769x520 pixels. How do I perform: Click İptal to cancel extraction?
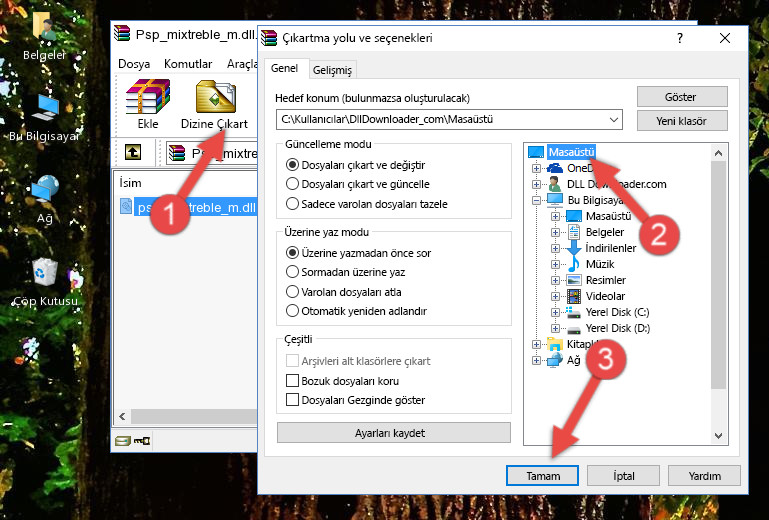coord(623,476)
